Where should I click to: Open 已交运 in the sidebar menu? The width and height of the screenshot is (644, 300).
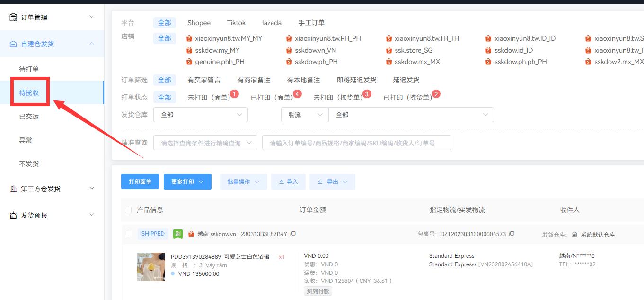click(29, 116)
